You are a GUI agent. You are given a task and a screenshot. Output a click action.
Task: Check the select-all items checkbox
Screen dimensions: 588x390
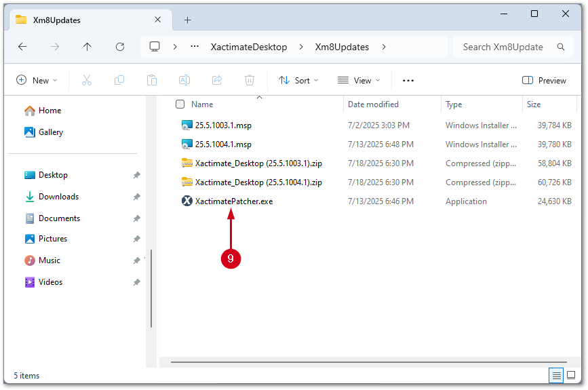180,104
